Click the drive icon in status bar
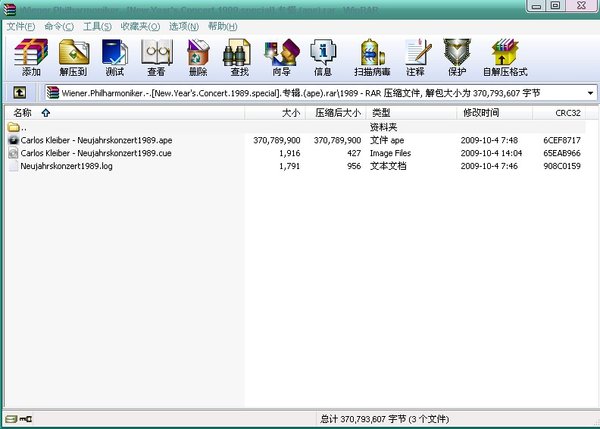 coord(11,419)
